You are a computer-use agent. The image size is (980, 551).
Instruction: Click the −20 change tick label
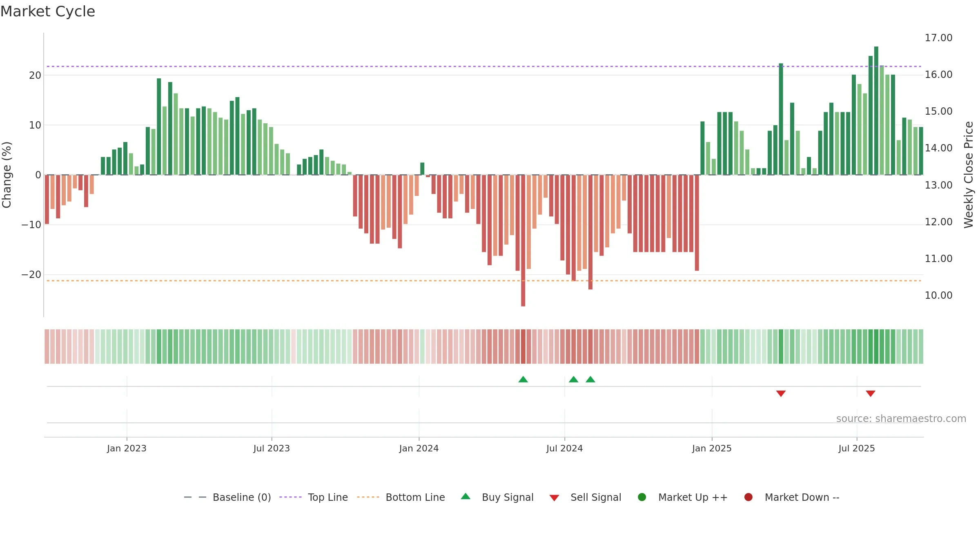coord(31,274)
